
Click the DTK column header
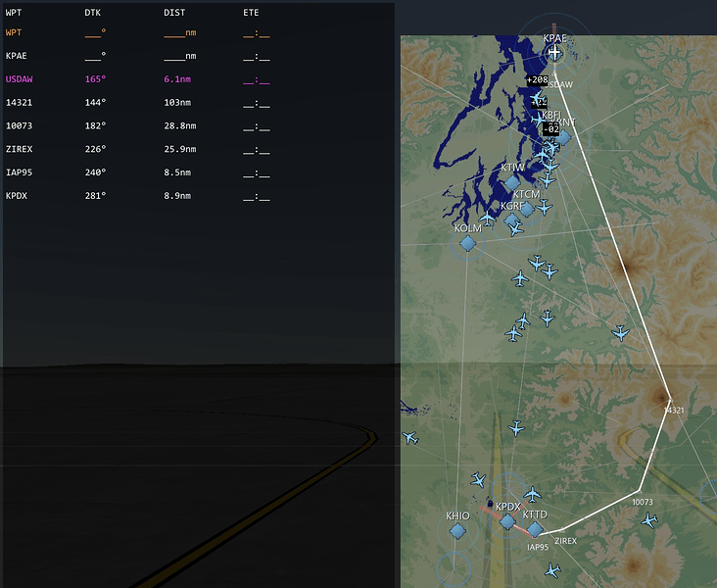coord(92,13)
